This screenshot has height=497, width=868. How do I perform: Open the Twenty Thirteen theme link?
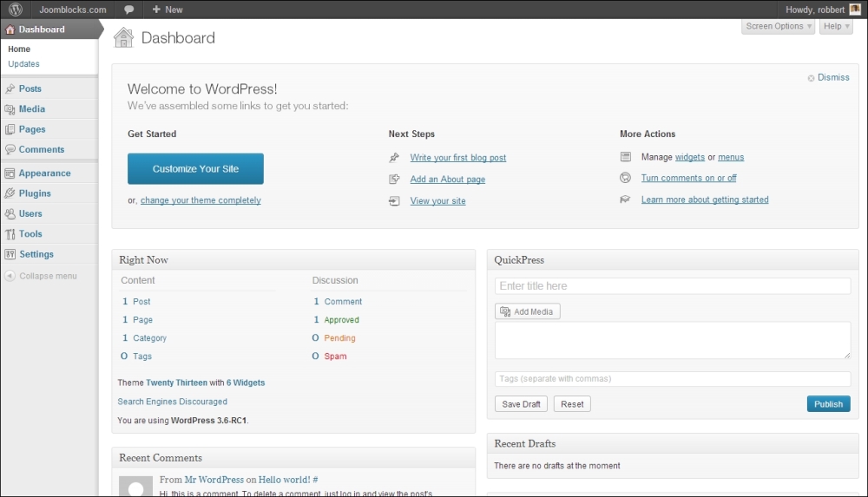coord(176,383)
